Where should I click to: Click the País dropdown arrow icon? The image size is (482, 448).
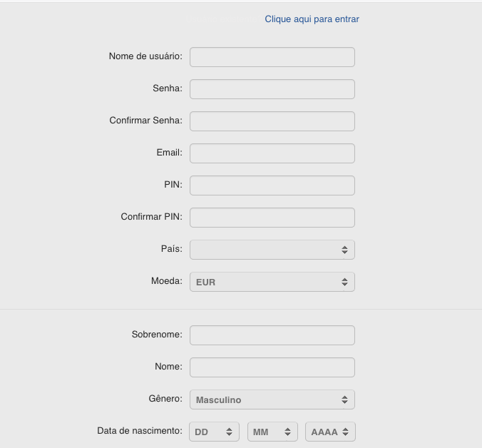pos(344,250)
